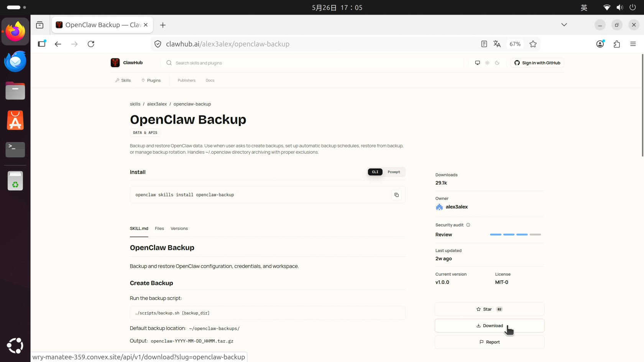
Task: Open the Trash from the dock
Action: (15, 181)
